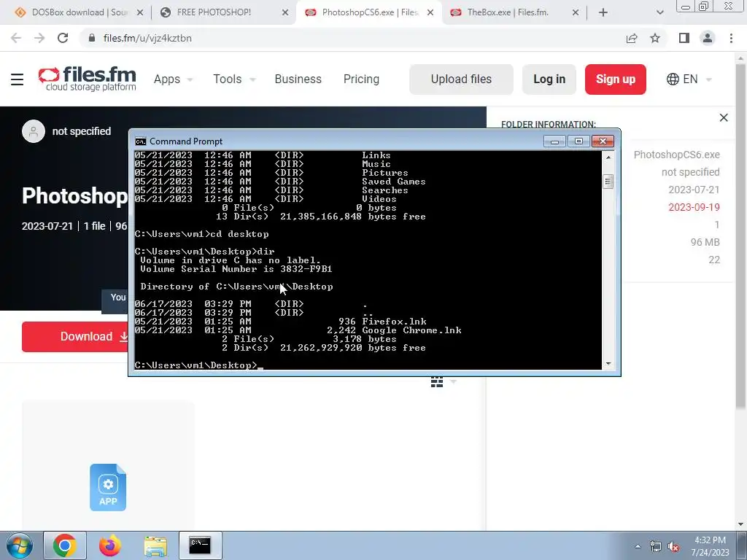The image size is (747, 560).
Task: Click the network tray icon
Action: pyautogui.click(x=656, y=547)
